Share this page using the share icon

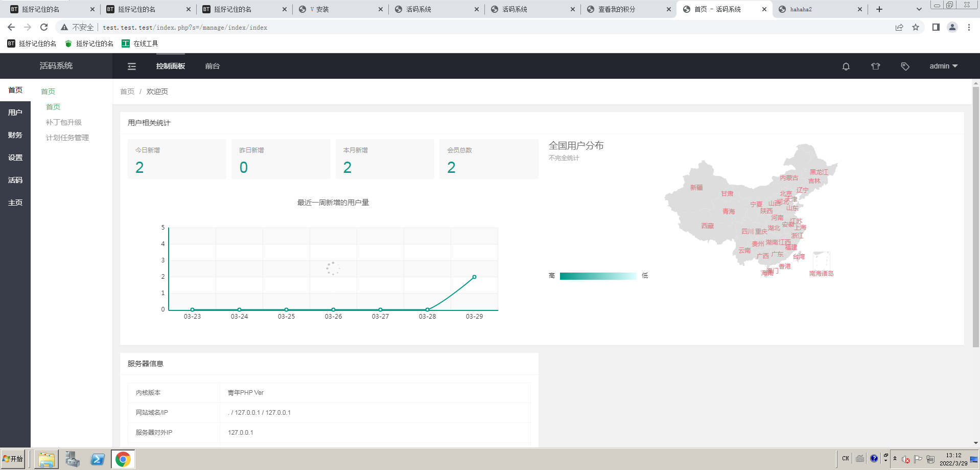click(899, 27)
